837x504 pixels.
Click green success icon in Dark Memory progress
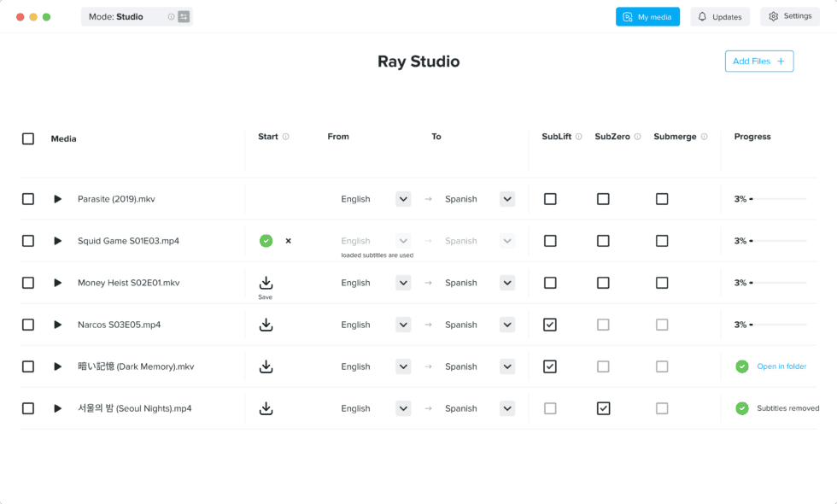coord(742,366)
